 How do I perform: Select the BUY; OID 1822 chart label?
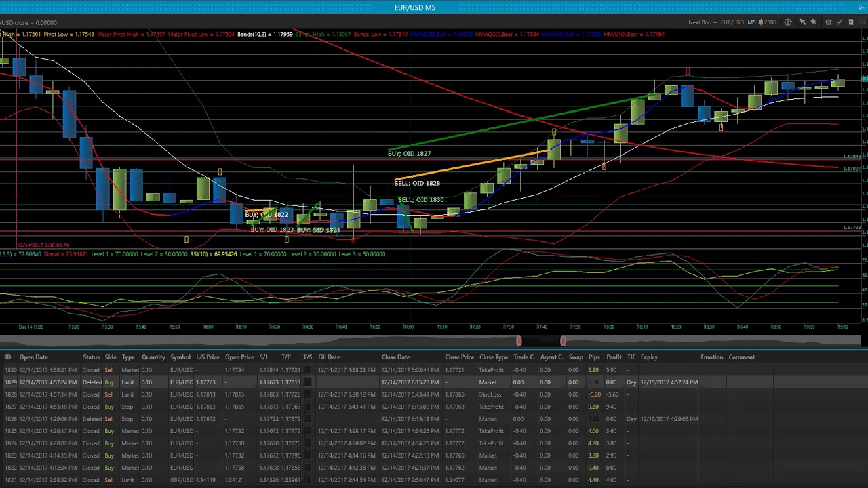pos(267,215)
